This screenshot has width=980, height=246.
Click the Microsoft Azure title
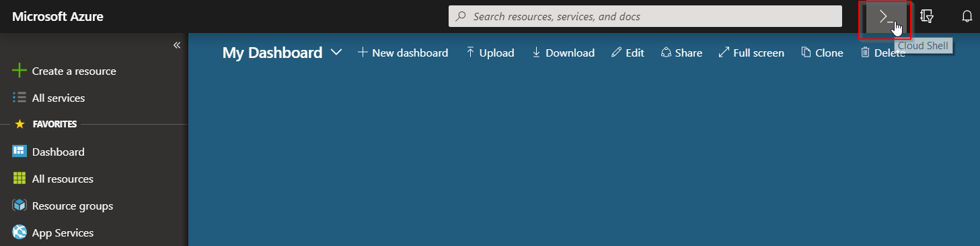click(x=58, y=16)
